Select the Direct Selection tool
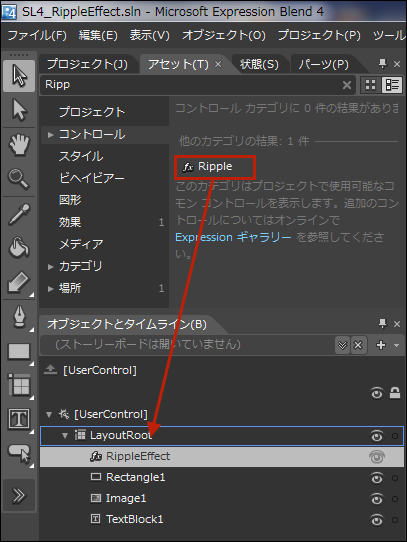Viewport: 407px width, 542px height. pos(19,110)
